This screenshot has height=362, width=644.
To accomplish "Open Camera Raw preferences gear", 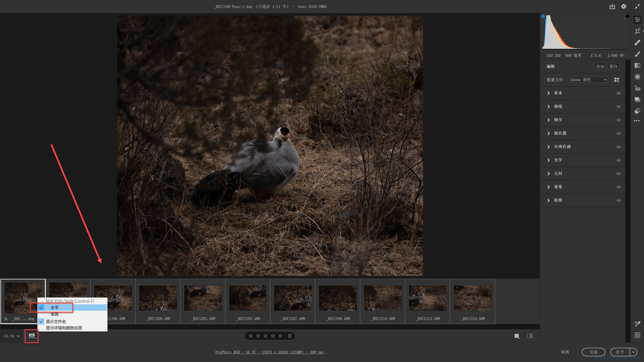I will [x=624, y=7].
